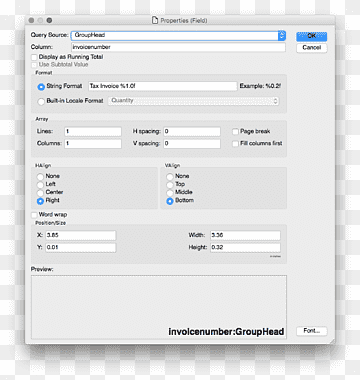Viewport: 360px width, 380px height.
Task: Click the document icon in the title bar
Action: pos(155,20)
